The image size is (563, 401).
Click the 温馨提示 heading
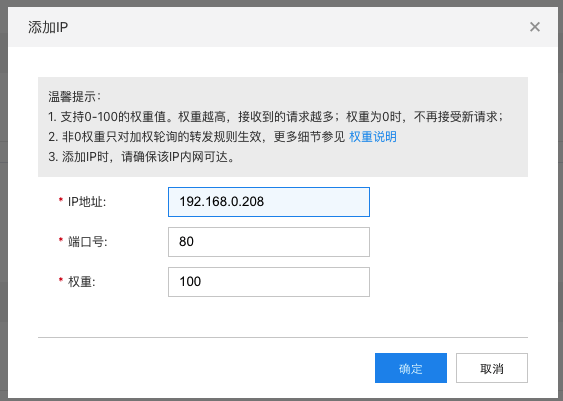coord(75,97)
